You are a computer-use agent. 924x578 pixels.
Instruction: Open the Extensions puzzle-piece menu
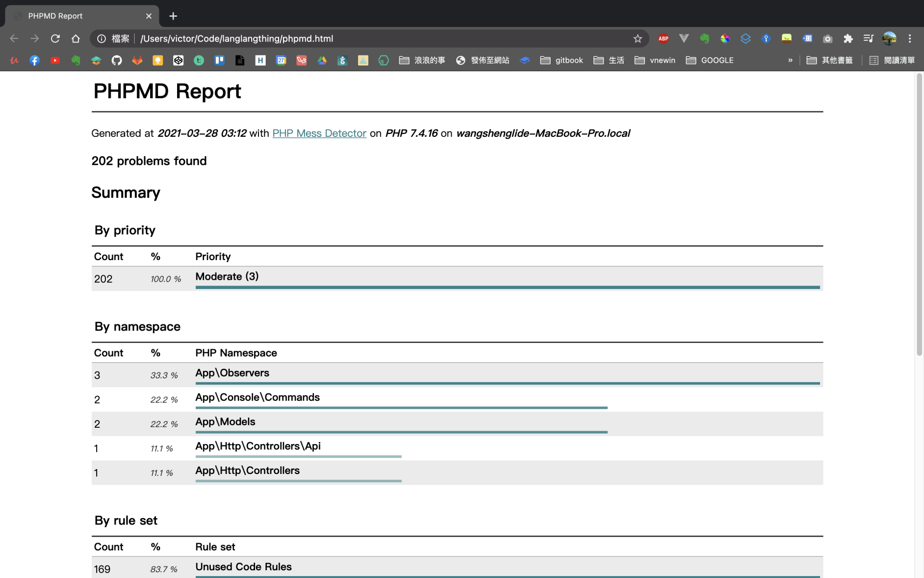(x=848, y=39)
